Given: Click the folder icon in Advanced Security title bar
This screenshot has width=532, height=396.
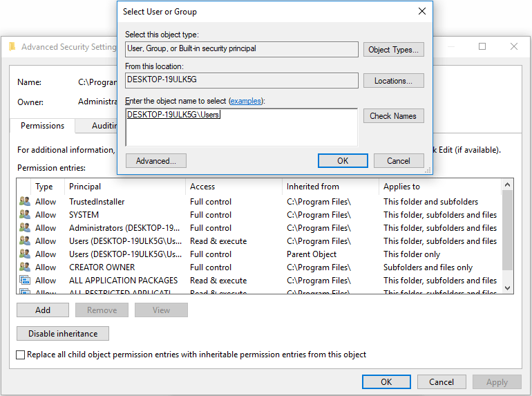Looking at the screenshot, I should point(12,47).
